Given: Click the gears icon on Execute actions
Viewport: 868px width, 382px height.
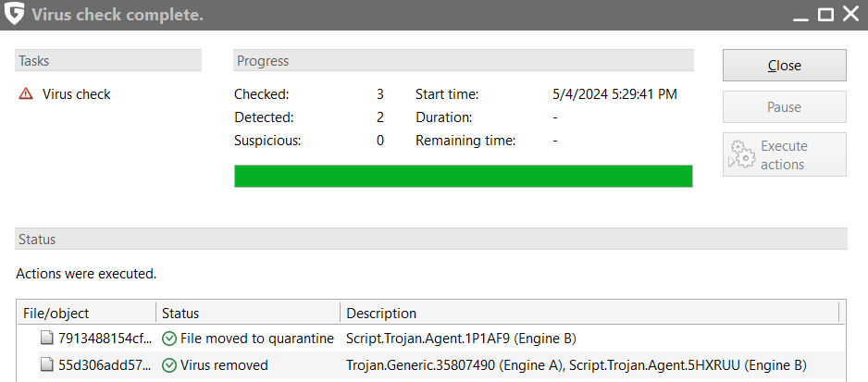Looking at the screenshot, I should coord(742,155).
